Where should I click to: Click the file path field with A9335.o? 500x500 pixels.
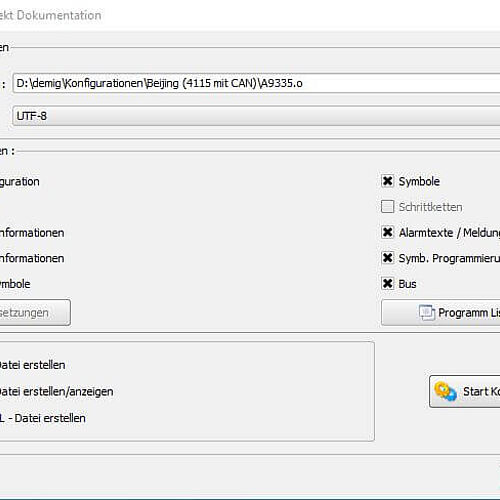pyautogui.click(x=256, y=83)
